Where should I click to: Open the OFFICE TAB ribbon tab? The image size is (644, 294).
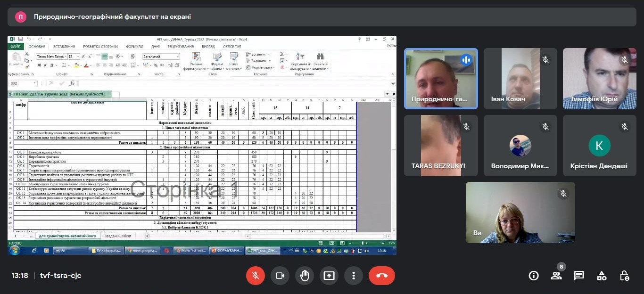(232, 47)
